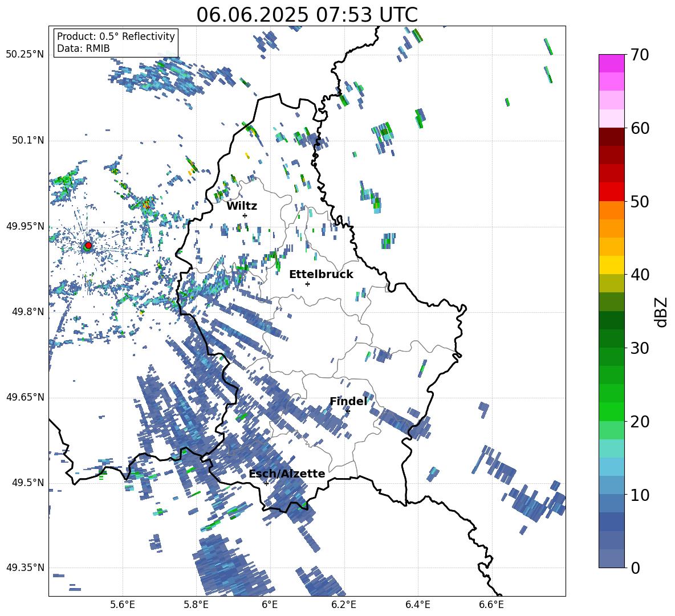Click the 50.25°N latitude label

(25, 55)
